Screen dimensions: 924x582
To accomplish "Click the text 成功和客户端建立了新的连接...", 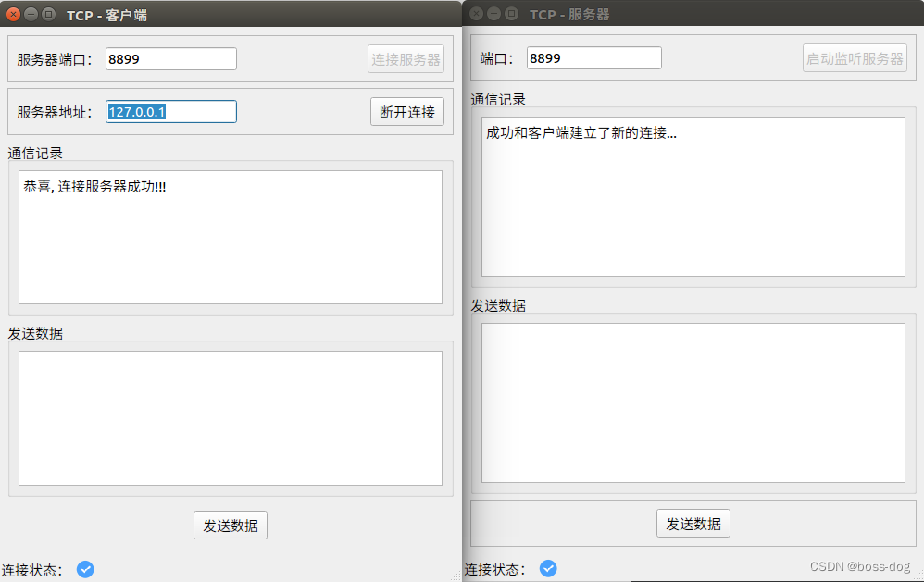I will [581, 133].
